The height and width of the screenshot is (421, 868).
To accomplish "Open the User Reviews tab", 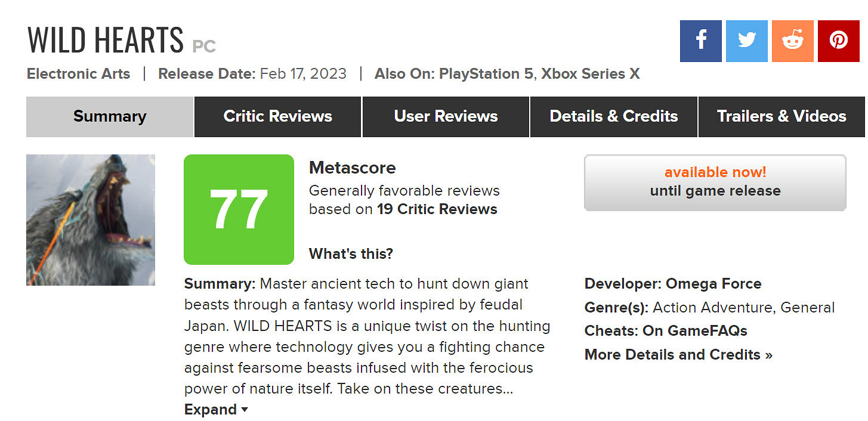I will (x=446, y=116).
